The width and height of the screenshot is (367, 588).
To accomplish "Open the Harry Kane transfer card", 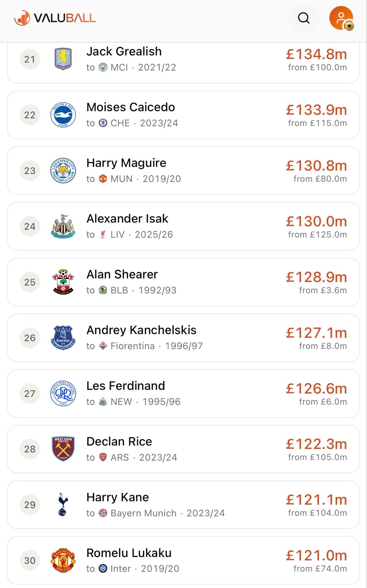I will point(183,505).
